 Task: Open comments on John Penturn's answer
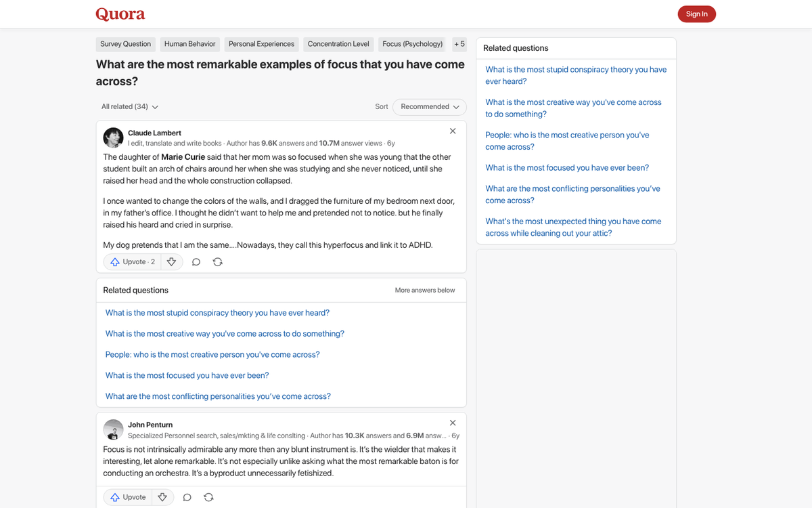[x=187, y=496]
